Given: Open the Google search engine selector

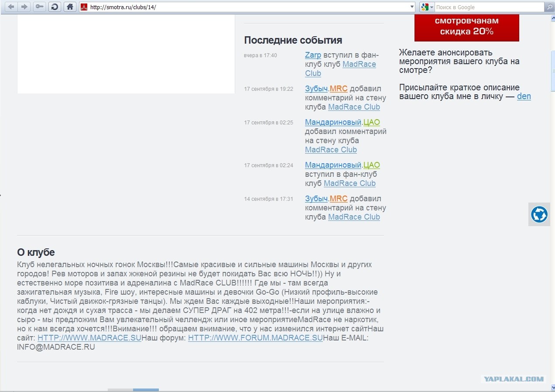Looking at the screenshot, I should 427,7.
